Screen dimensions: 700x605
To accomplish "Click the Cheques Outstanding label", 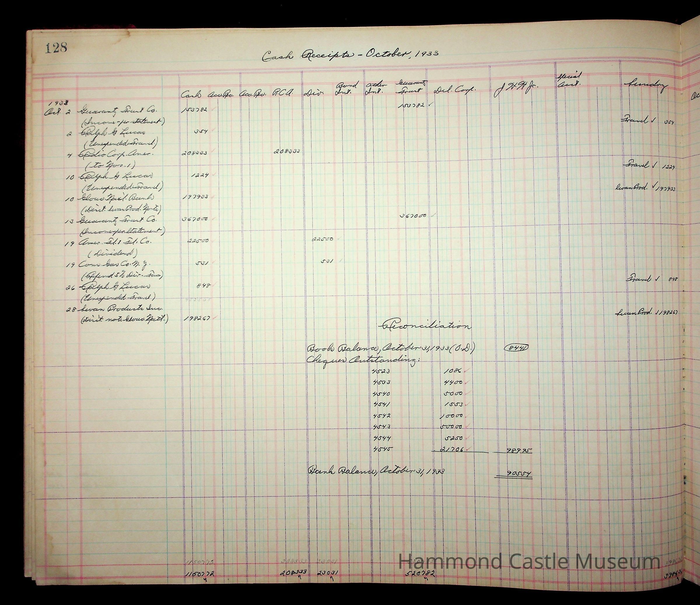I will (363, 361).
